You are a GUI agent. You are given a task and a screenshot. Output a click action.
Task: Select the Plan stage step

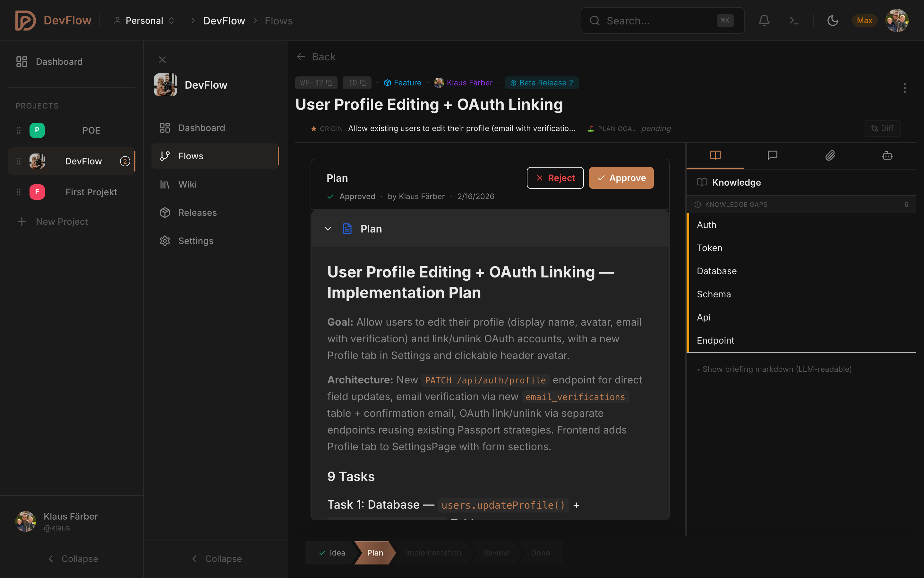click(x=375, y=553)
